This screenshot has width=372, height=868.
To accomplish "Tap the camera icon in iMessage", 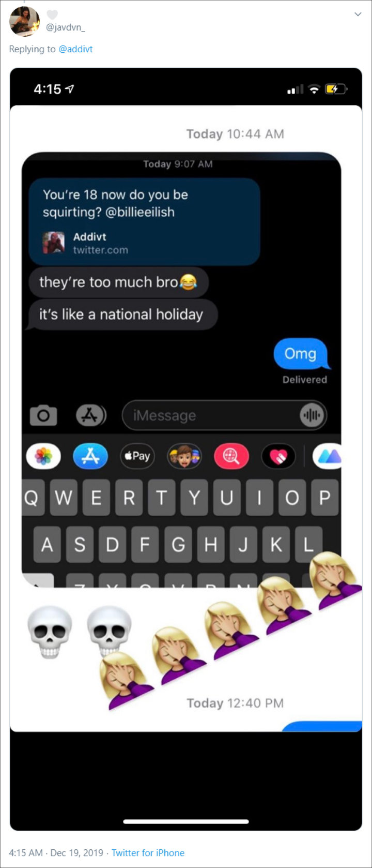I will coord(43,415).
